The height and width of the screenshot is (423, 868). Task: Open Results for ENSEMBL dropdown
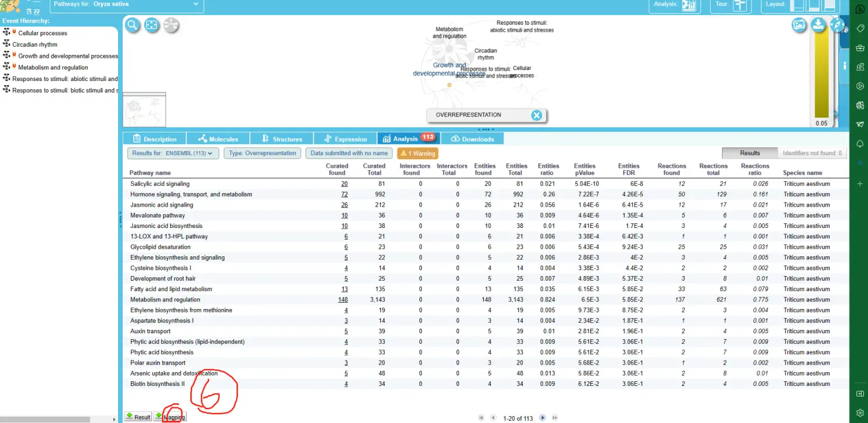pos(173,153)
